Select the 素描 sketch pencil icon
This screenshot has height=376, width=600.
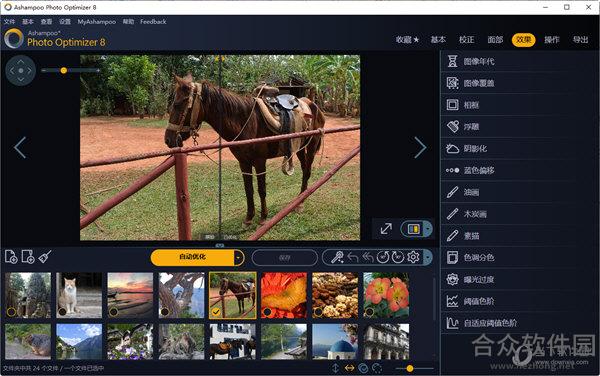(452, 236)
